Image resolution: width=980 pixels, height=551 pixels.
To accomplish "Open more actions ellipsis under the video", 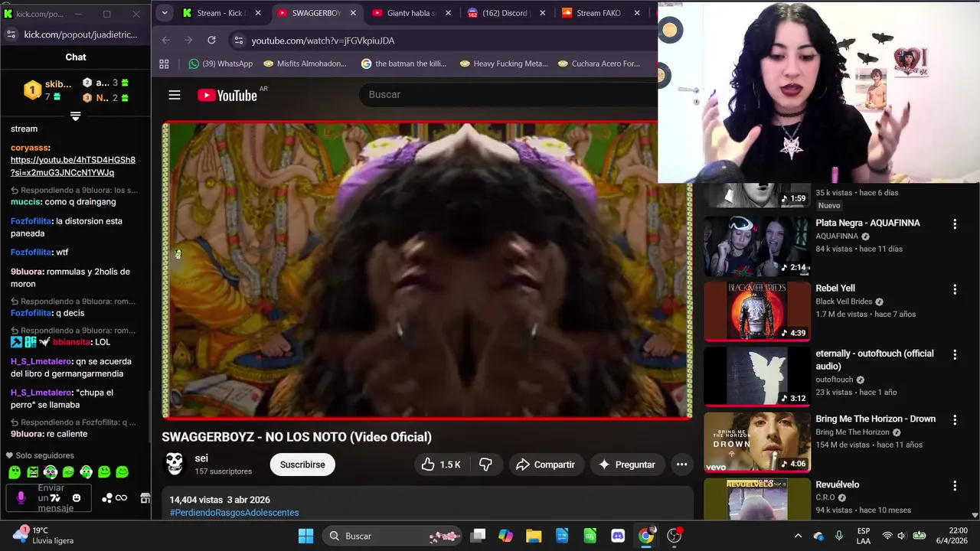I will (681, 465).
